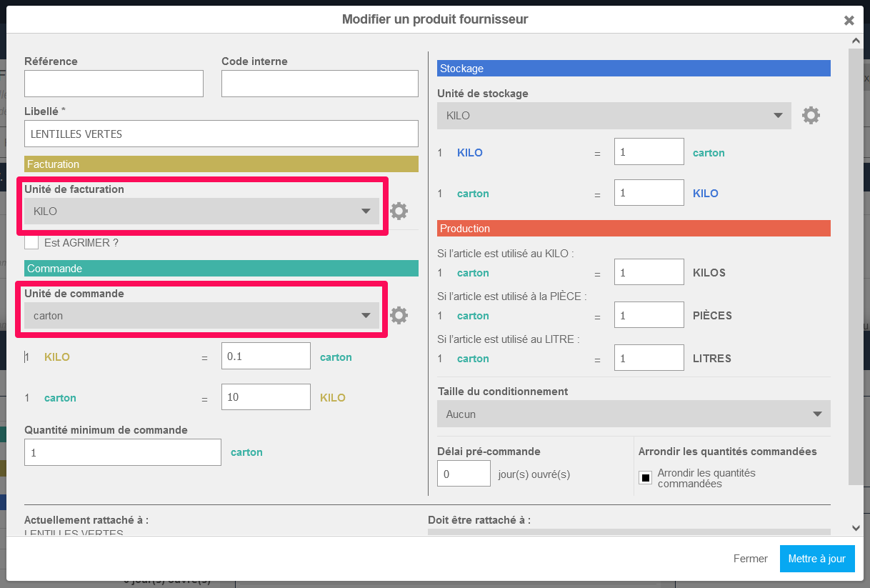Check the Est AGRIMER checkbox
870x588 pixels.
pyautogui.click(x=31, y=242)
